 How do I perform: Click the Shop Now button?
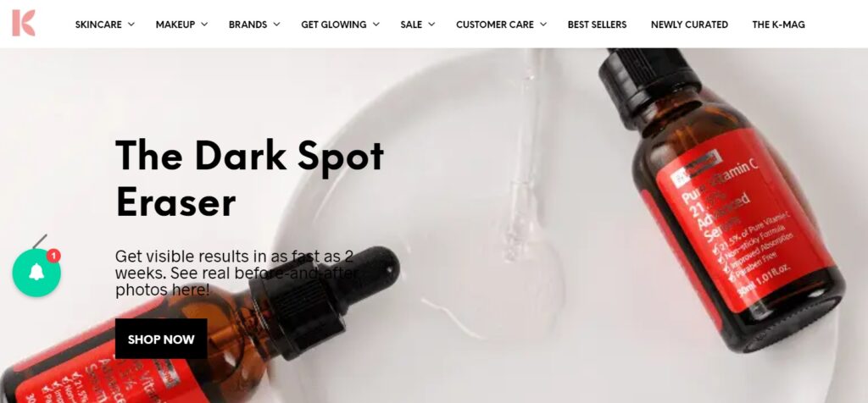point(161,339)
